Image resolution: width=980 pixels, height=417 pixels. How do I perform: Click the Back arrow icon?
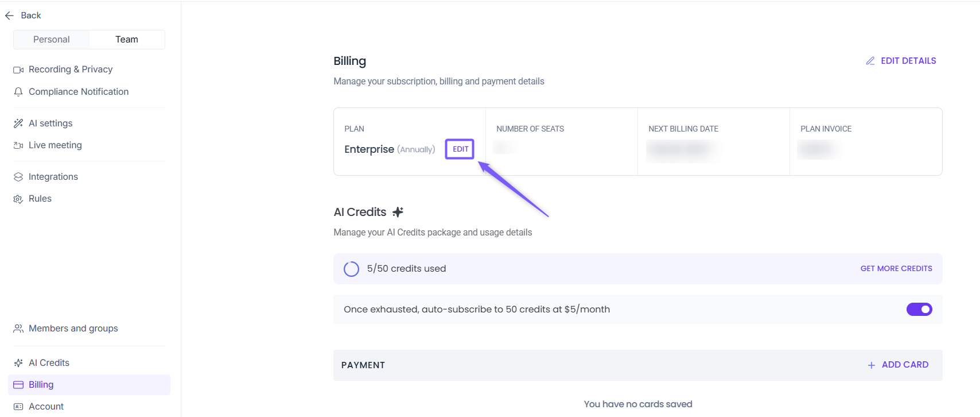[9, 16]
